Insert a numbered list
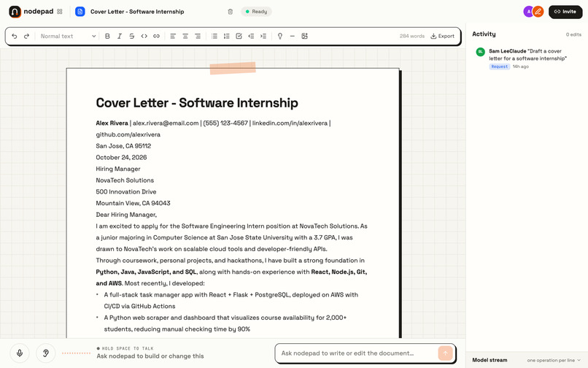The height and width of the screenshot is (368, 588). (226, 36)
